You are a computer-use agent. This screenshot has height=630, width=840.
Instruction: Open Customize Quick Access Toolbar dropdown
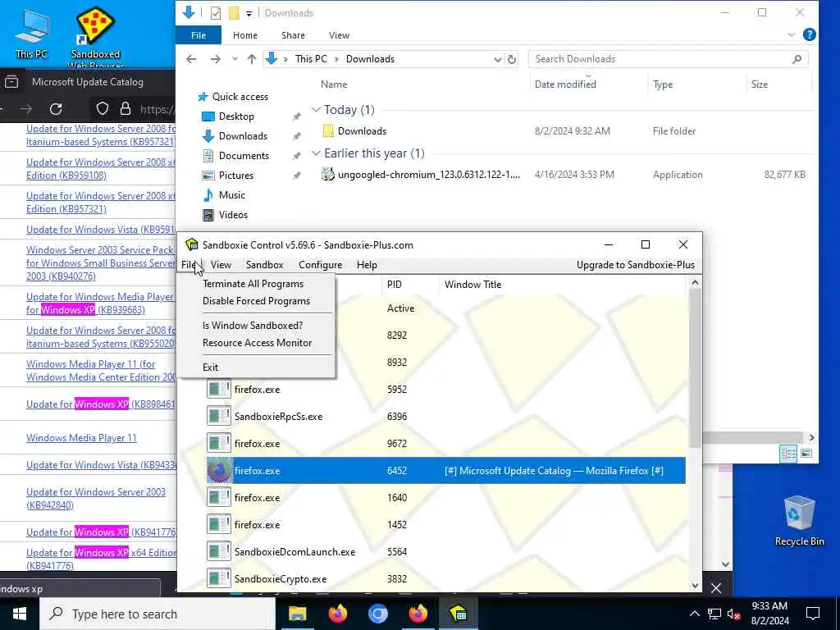(249, 13)
